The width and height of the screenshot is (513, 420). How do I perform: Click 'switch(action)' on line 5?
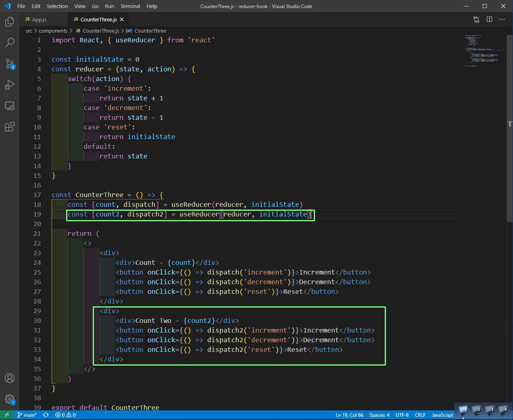(x=96, y=79)
